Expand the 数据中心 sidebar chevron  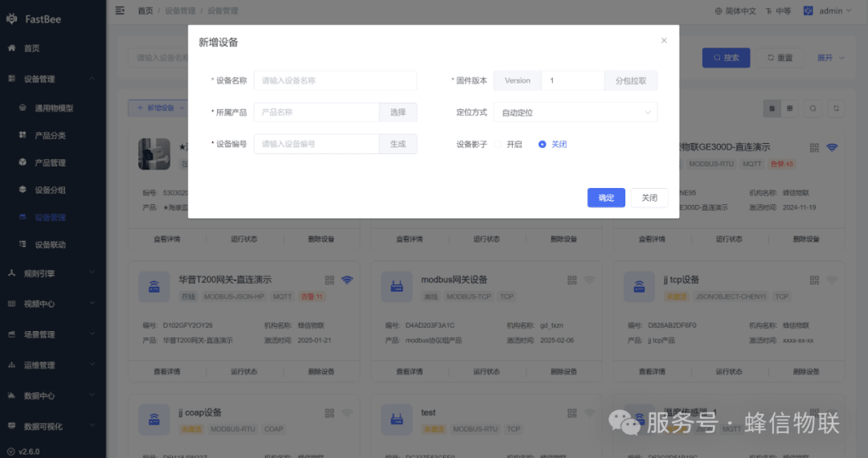(x=92, y=395)
